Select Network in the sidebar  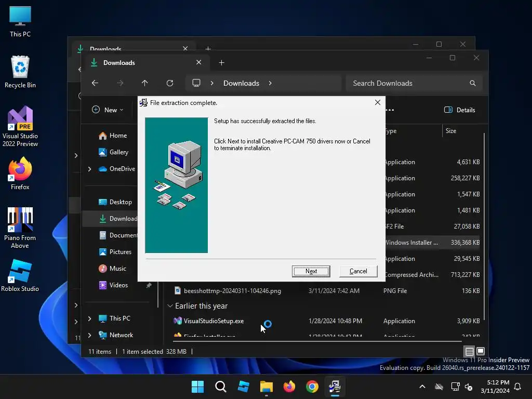coord(116,335)
